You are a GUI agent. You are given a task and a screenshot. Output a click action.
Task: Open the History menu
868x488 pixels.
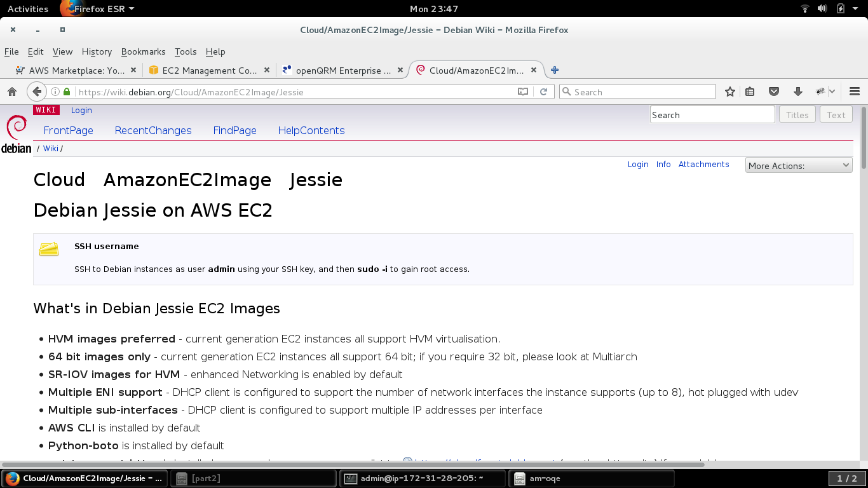point(97,51)
